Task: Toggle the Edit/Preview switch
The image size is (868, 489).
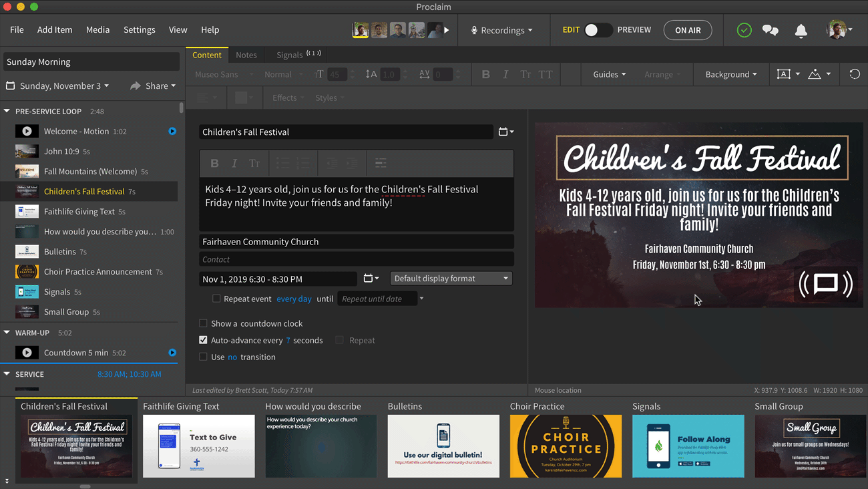Action: (x=598, y=30)
